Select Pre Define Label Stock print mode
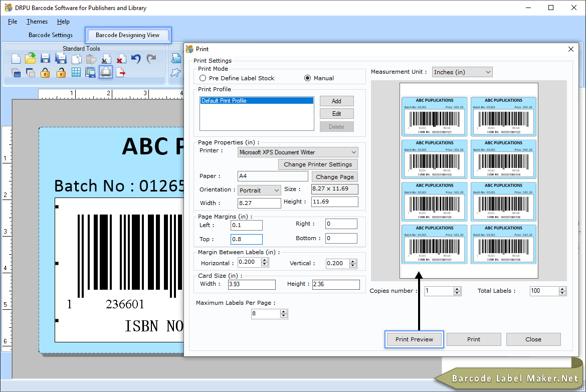 pos(237,78)
